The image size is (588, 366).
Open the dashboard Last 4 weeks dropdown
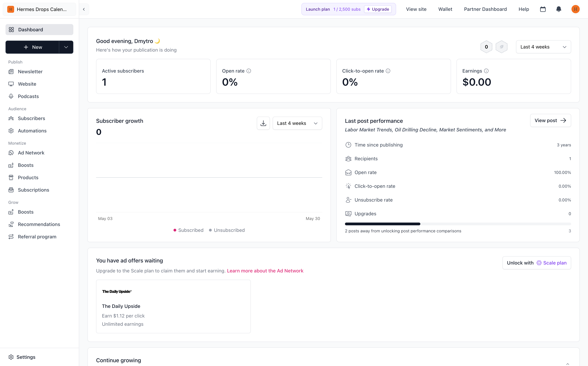(x=543, y=47)
